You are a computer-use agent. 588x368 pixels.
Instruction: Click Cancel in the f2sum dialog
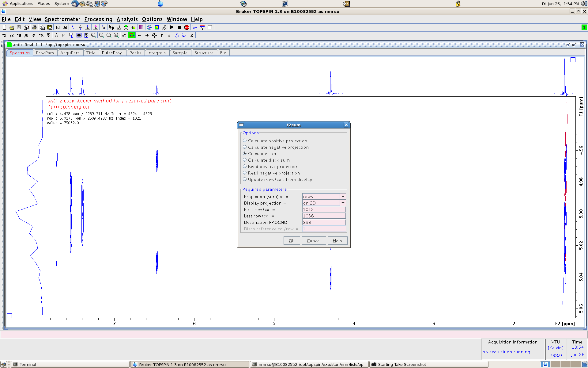314,241
